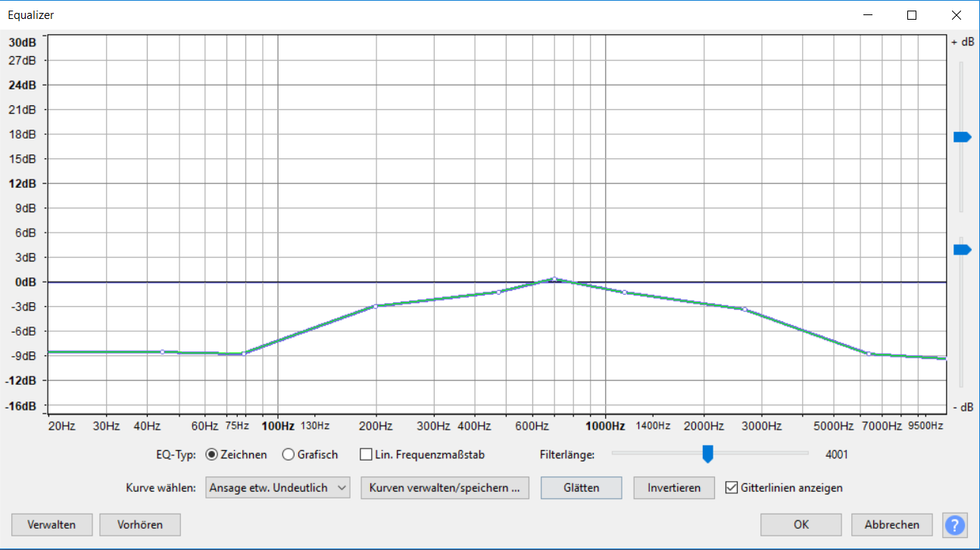Viewport: 980px width, 550px height.
Task: Enable the Lin. Frequenzmaßstab checkbox
Action: click(367, 455)
